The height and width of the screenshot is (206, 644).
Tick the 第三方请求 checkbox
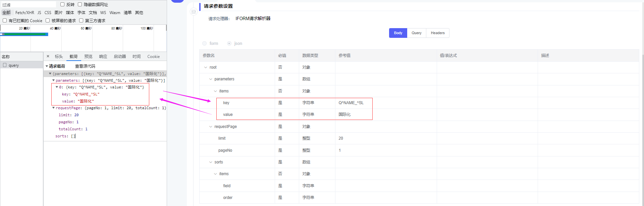tap(81, 20)
